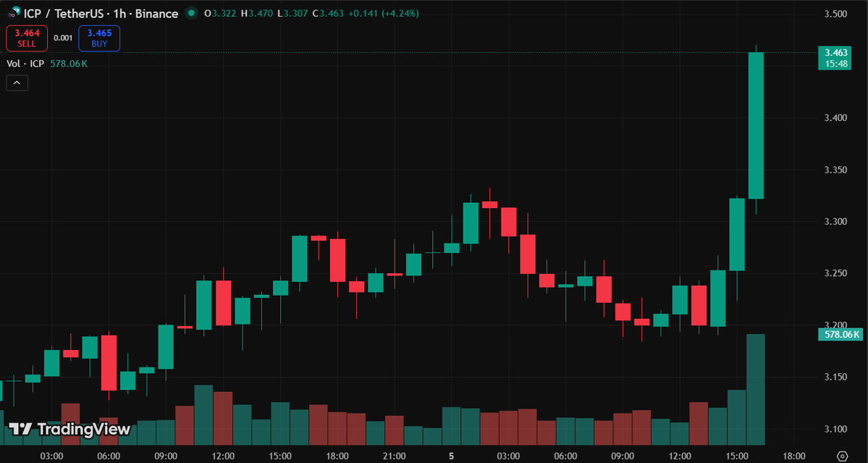Click the 3.400 price axis label
Screen dimensions: 868x463
pyautogui.click(x=836, y=118)
